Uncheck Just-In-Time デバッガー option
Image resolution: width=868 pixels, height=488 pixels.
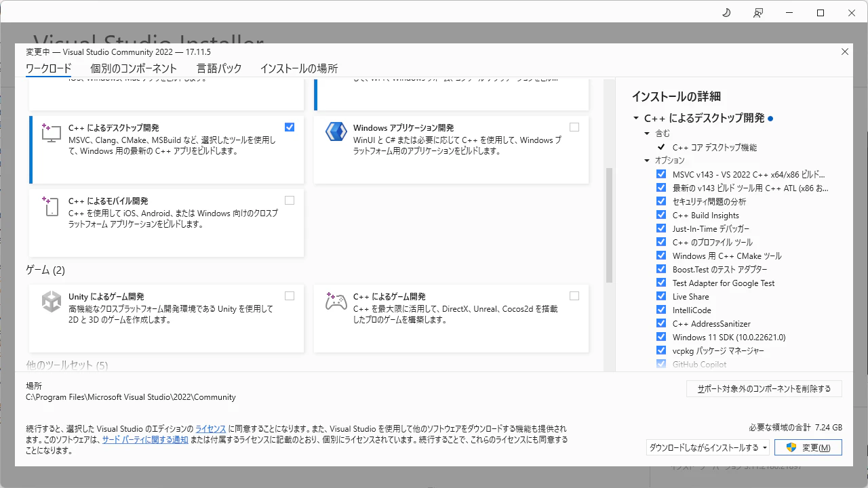[661, 228]
